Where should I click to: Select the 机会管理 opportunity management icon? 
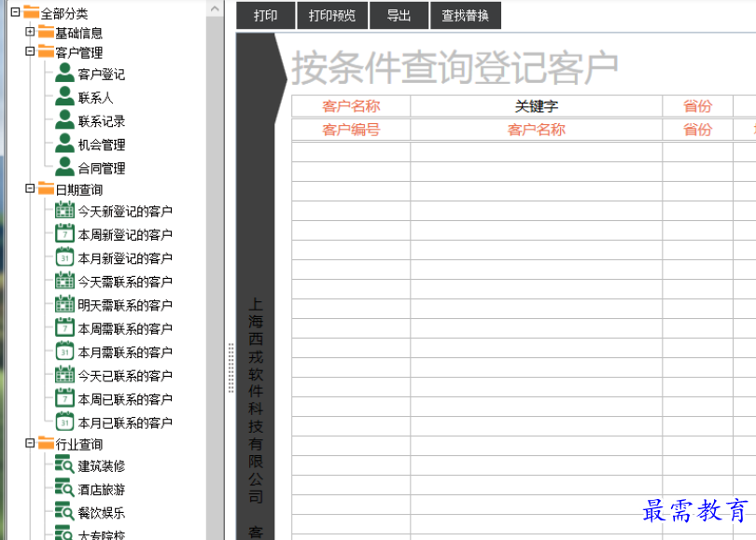point(63,144)
